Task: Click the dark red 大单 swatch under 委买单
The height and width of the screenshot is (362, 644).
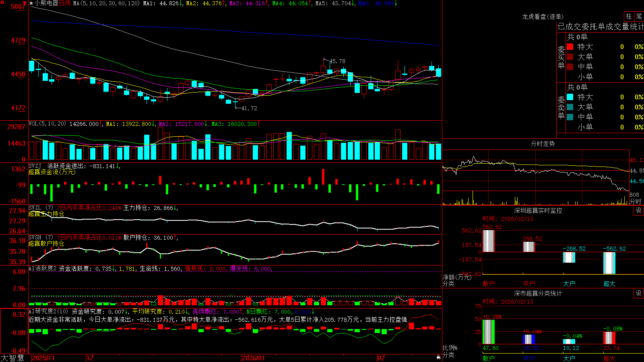Action: pyautogui.click(x=570, y=57)
